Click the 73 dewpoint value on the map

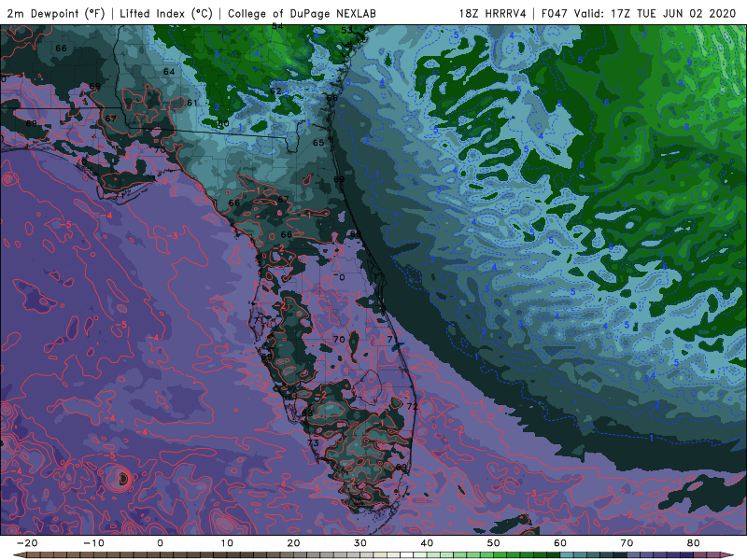pos(313,443)
